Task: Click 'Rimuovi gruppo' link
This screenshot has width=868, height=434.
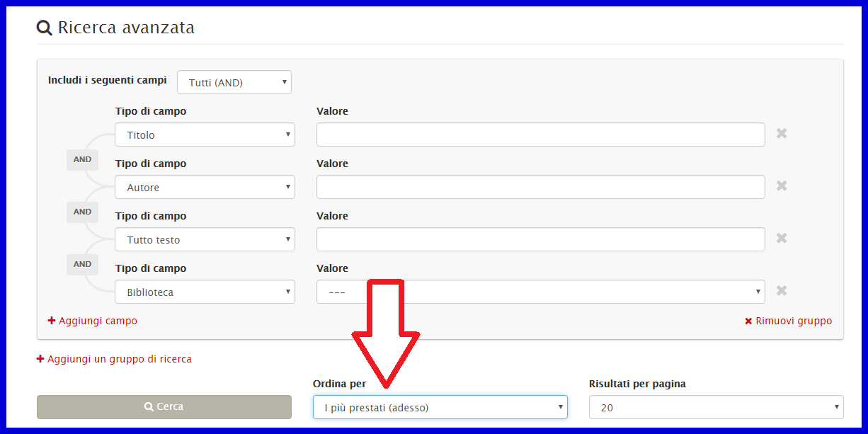Action: click(788, 321)
